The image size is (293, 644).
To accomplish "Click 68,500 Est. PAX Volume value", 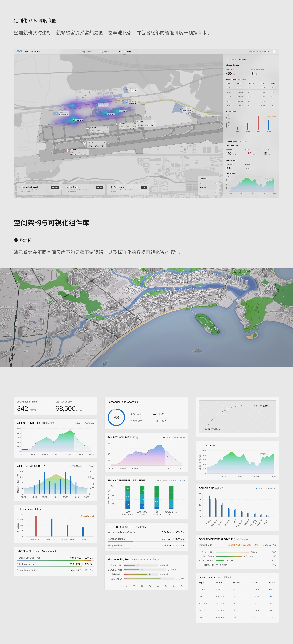I will pos(68,408).
